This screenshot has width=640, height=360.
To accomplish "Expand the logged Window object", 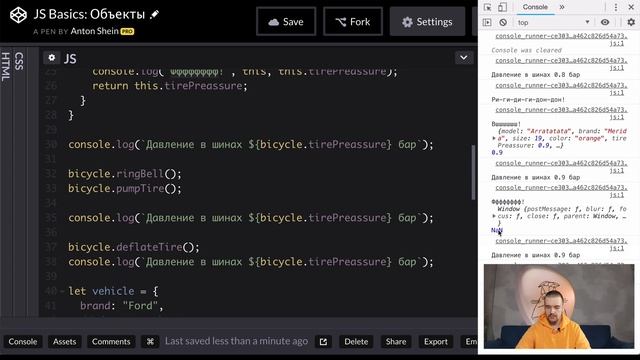I will tap(494, 216).
